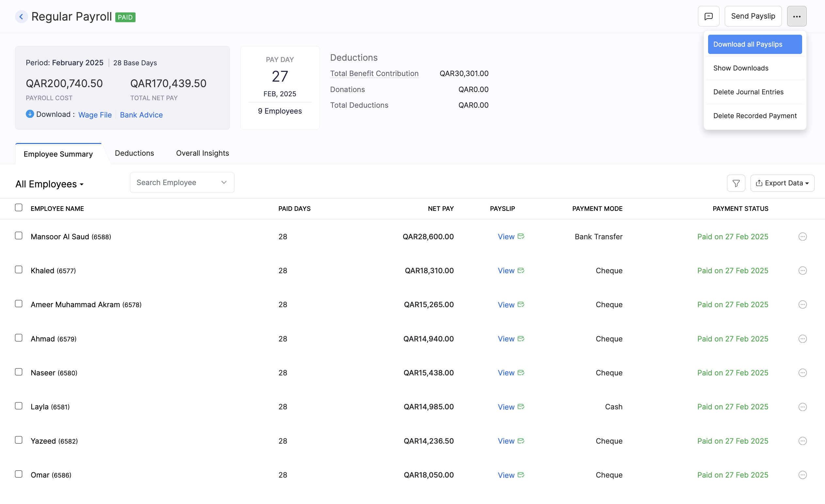Choose Download all Payslips from the menu
Screen dimensions: 825x504
(755, 44)
